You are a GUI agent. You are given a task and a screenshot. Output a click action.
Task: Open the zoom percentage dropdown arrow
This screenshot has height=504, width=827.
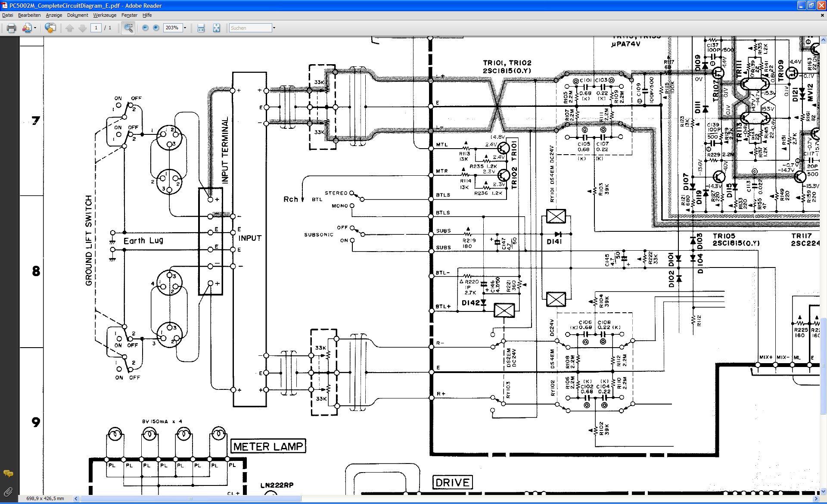(185, 28)
